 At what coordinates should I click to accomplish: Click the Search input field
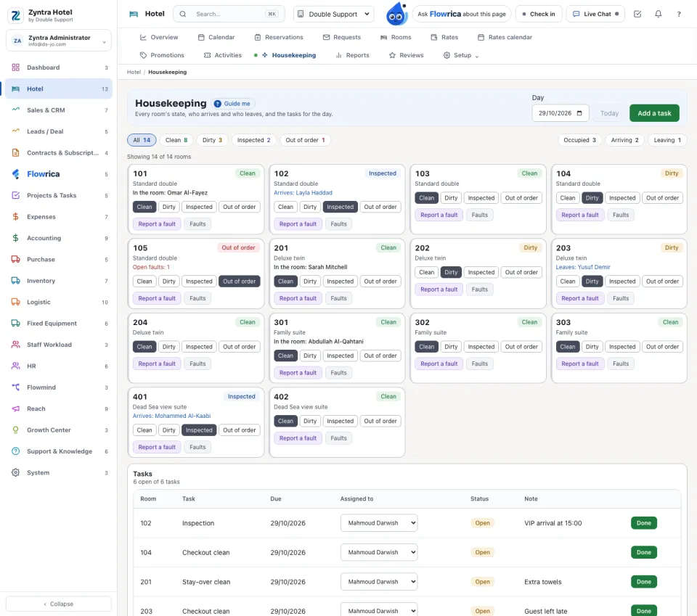click(229, 15)
